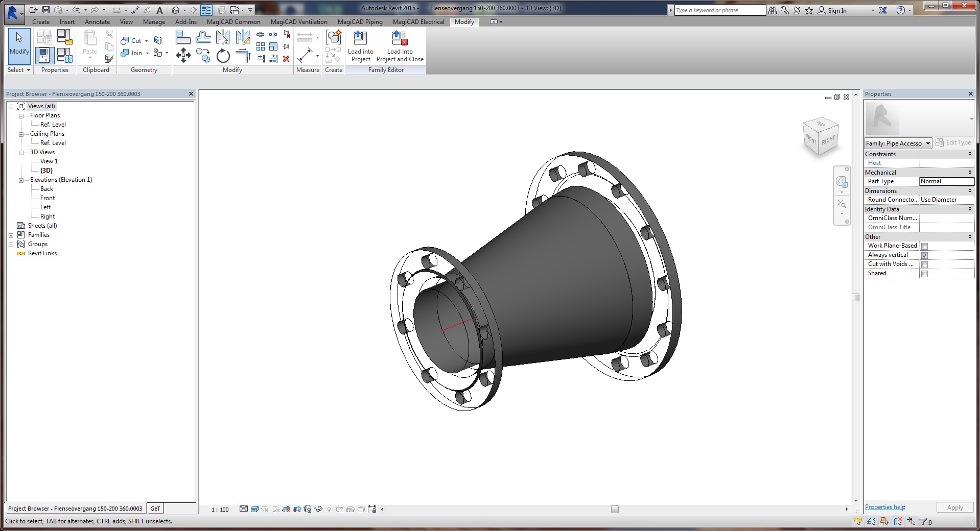Click the ViewCube in the 3D view

click(821, 136)
